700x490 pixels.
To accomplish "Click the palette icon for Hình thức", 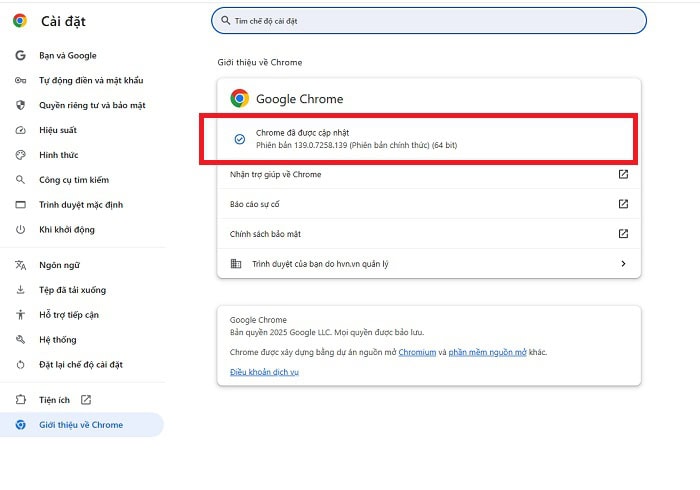I will (x=21, y=155).
